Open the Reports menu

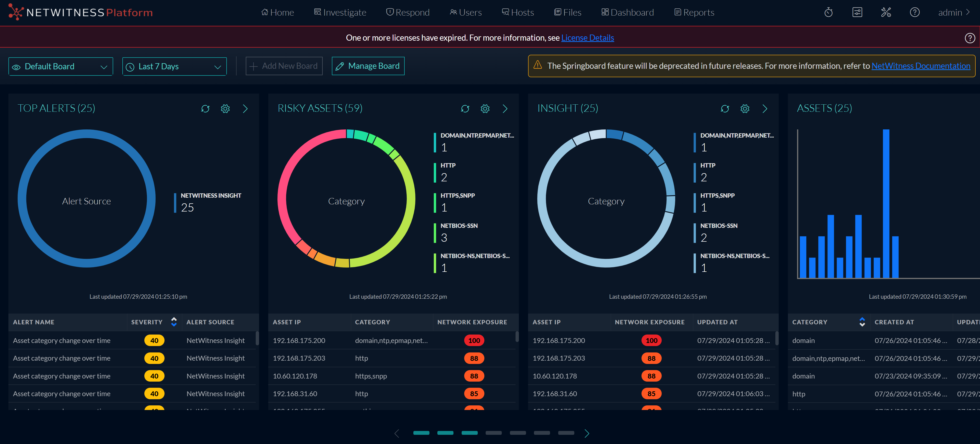694,12
